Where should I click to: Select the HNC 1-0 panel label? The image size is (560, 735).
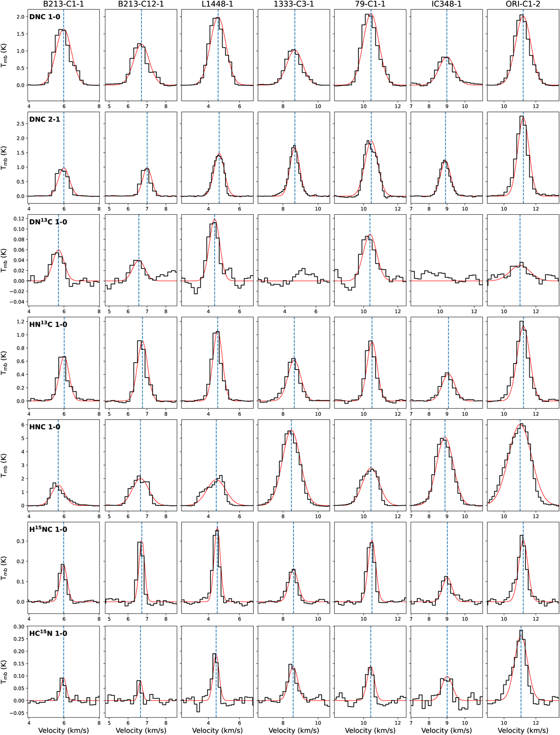pyautogui.click(x=45, y=427)
